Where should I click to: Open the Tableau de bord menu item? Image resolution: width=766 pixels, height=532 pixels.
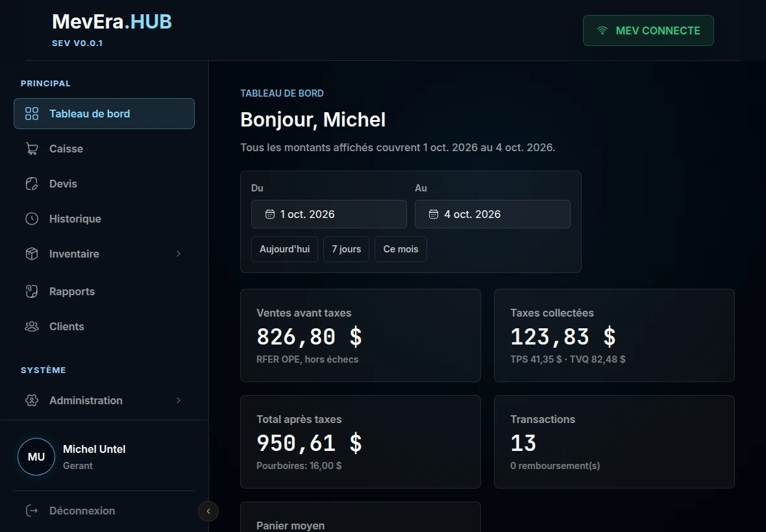[x=104, y=114]
